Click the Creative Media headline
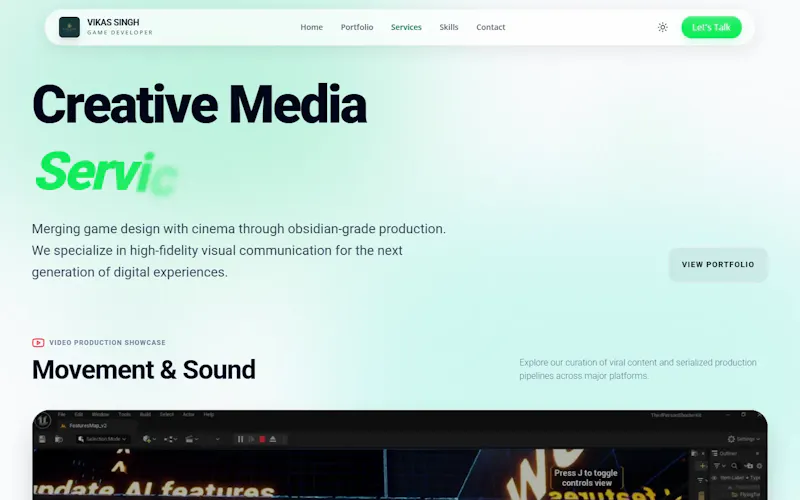Viewport: 800px width, 500px height. (x=199, y=105)
